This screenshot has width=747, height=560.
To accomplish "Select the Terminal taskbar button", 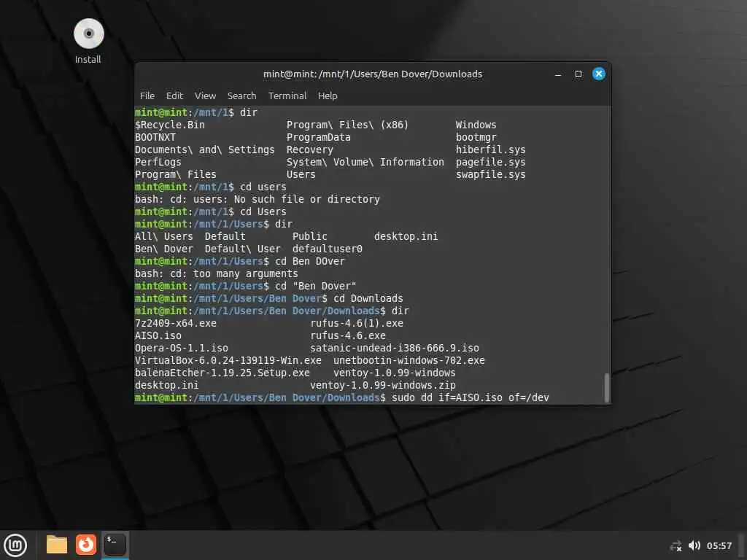I will [115, 545].
